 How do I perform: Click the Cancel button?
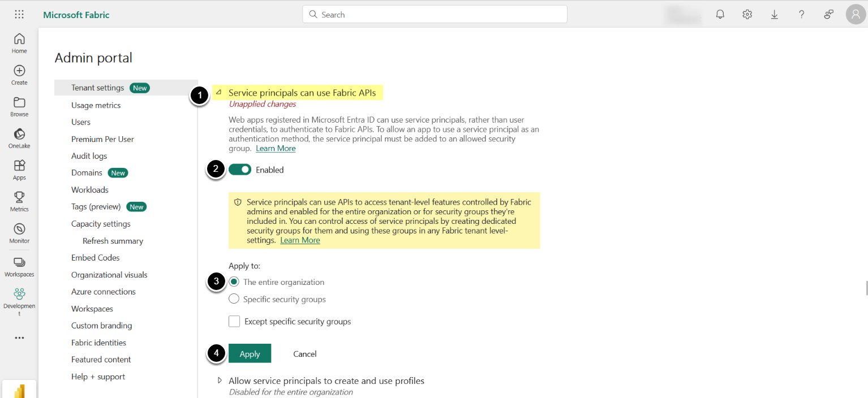point(304,354)
